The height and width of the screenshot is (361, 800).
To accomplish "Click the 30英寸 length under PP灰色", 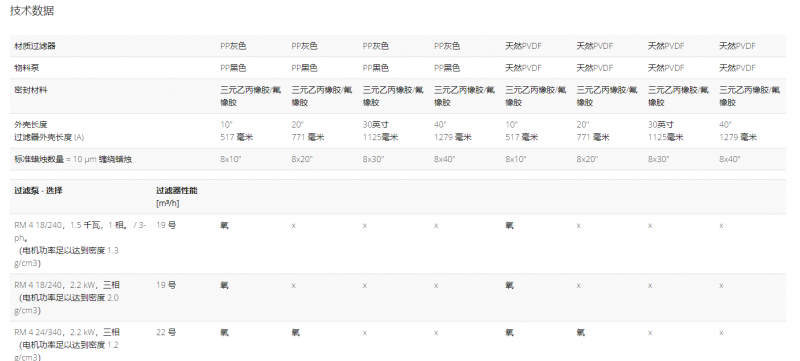I will (x=376, y=124).
